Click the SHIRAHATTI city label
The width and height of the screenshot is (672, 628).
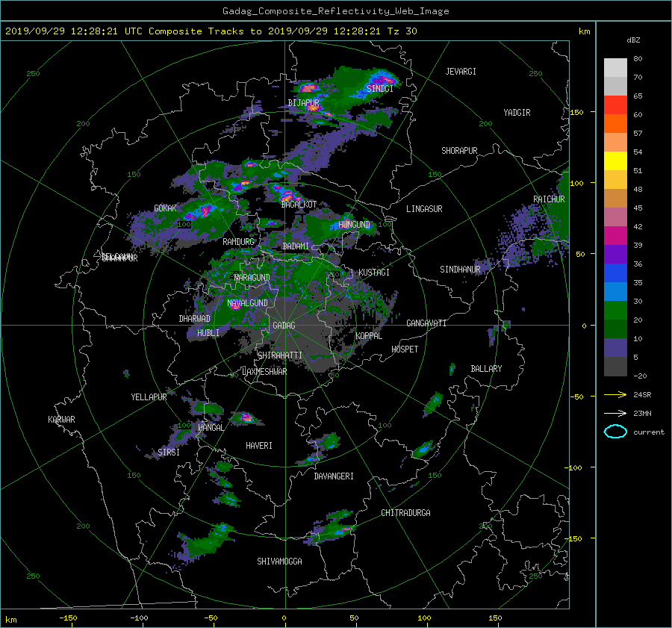coord(280,355)
